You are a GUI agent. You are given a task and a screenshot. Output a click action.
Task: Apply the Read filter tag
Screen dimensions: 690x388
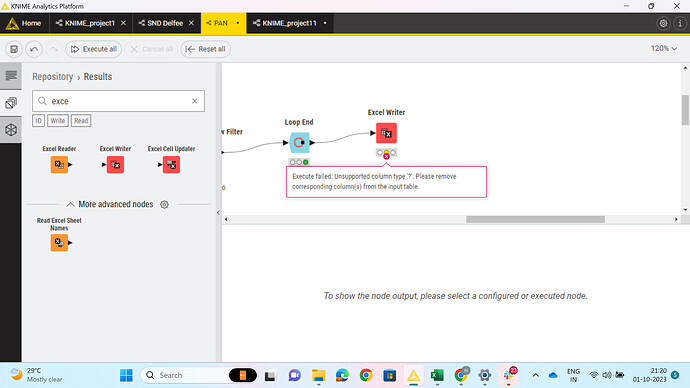pos(81,121)
